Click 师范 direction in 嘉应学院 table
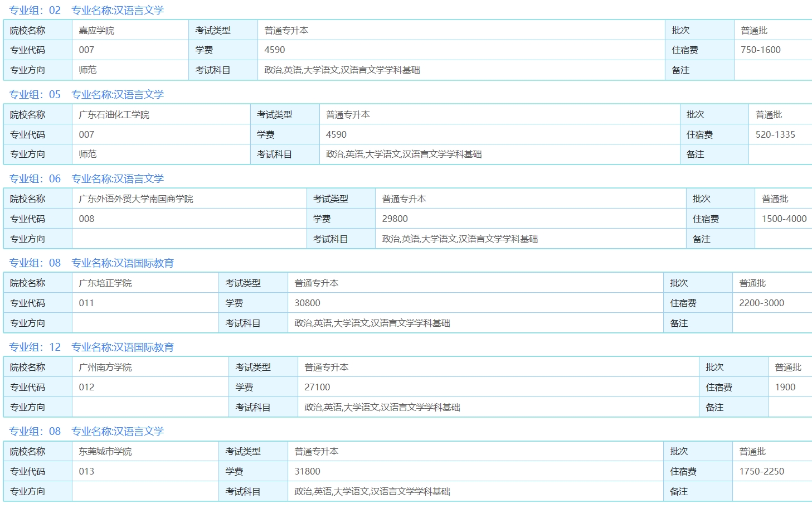This screenshot has height=508, width=812. 87,70
